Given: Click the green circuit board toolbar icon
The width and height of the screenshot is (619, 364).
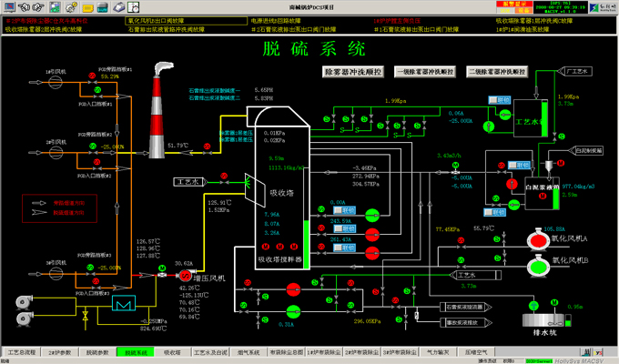Looking at the screenshot, I should [x=55, y=6].
